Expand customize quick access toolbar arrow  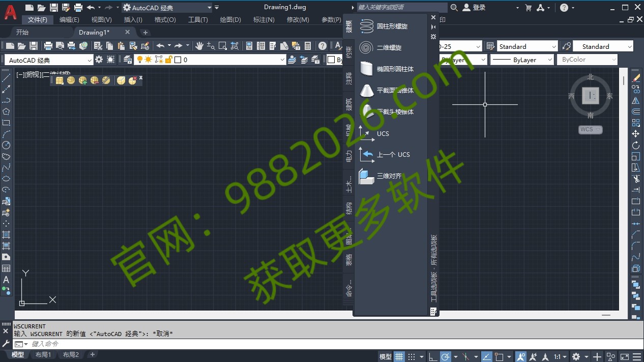(217, 8)
